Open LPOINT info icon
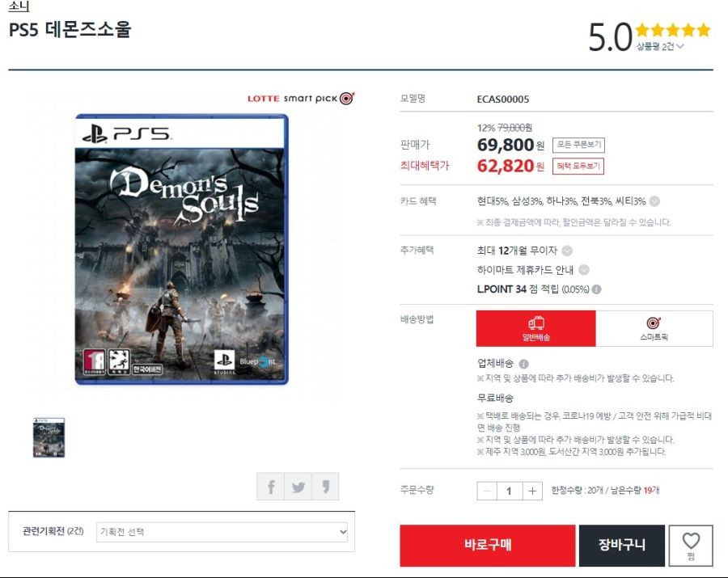This screenshot has height=578, width=728. (x=597, y=289)
